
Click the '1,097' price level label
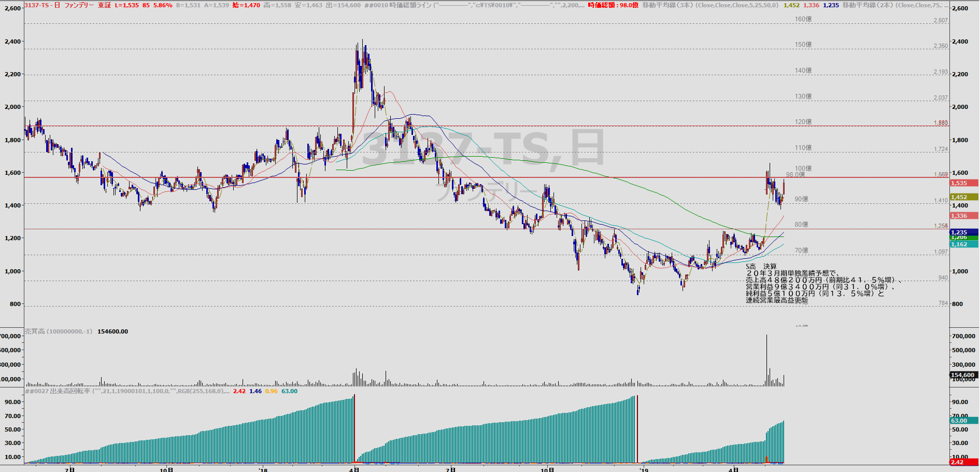(941, 252)
